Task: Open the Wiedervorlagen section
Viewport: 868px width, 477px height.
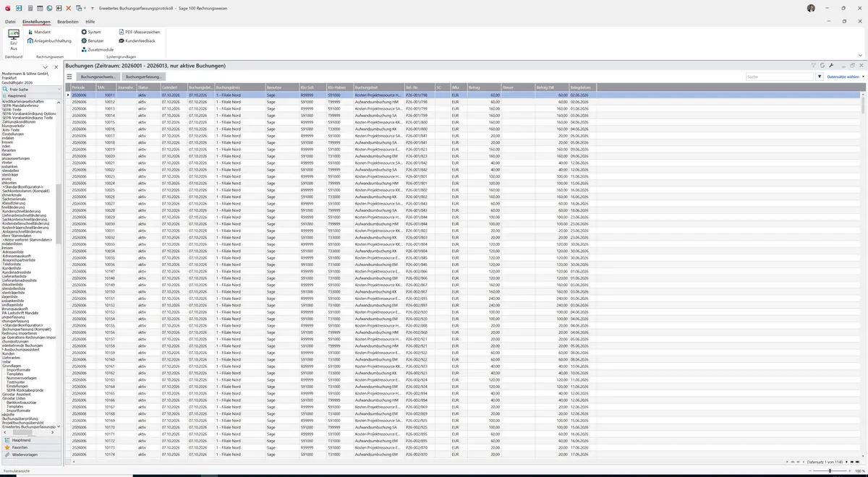Action: (x=31, y=455)
